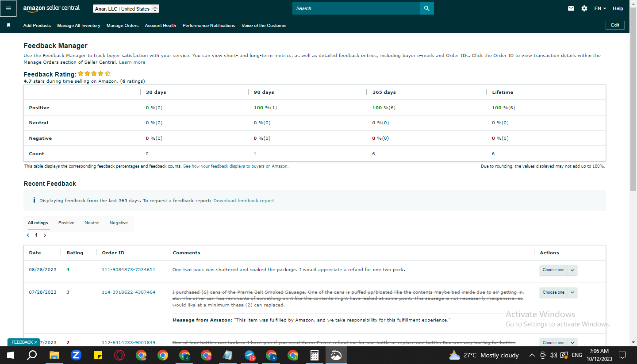Screen dimensions: 637x364
Task: Open Performance Notifications
Action: click(x=209, y=26)
